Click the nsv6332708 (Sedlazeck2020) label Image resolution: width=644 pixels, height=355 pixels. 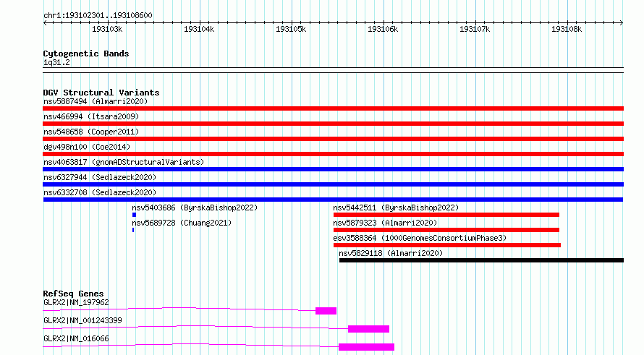coord(100,192)
